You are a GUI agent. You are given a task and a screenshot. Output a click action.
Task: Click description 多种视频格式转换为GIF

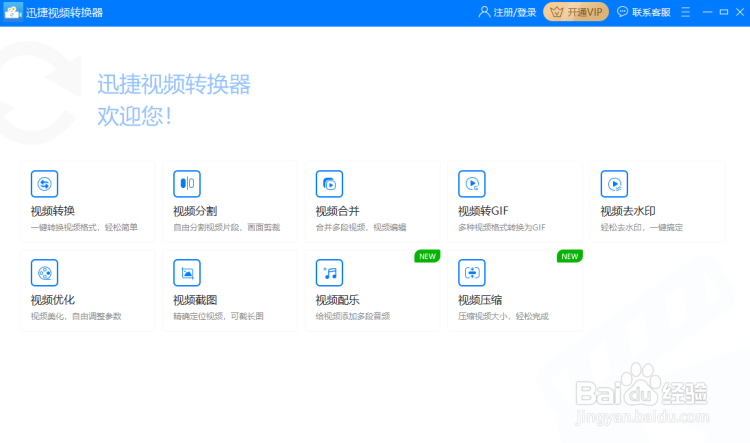[x=502, y=227]
